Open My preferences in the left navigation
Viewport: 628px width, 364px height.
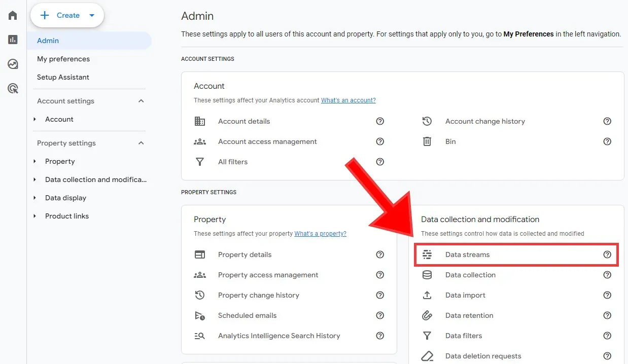click(x=63, y=59)
